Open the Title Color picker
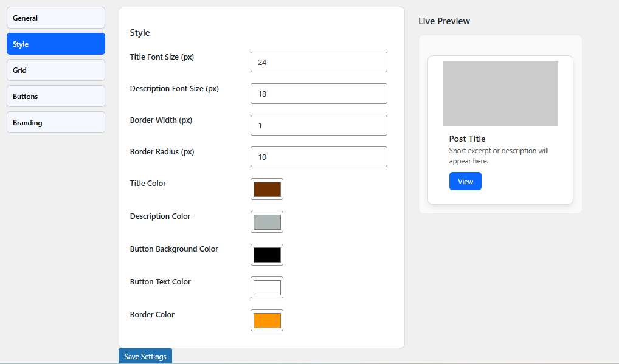The height and width of the screenshot is (364, 619). (x=266, y=189)
